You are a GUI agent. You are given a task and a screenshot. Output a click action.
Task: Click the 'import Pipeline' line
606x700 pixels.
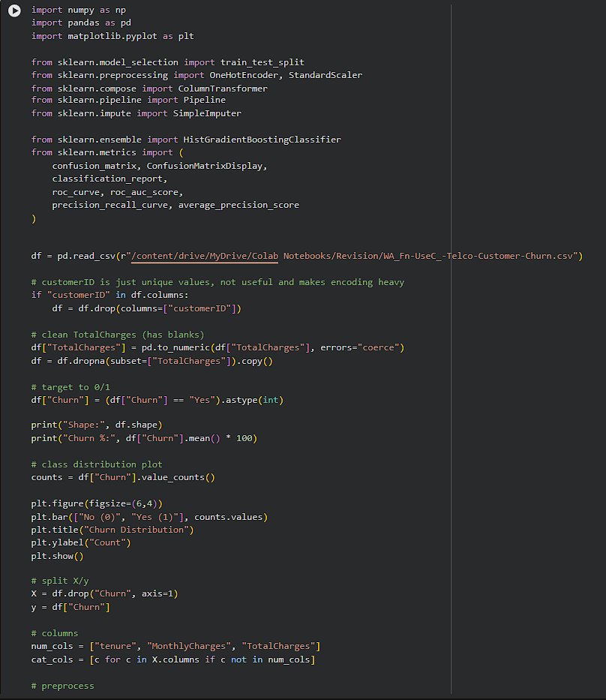pos(128,100)
